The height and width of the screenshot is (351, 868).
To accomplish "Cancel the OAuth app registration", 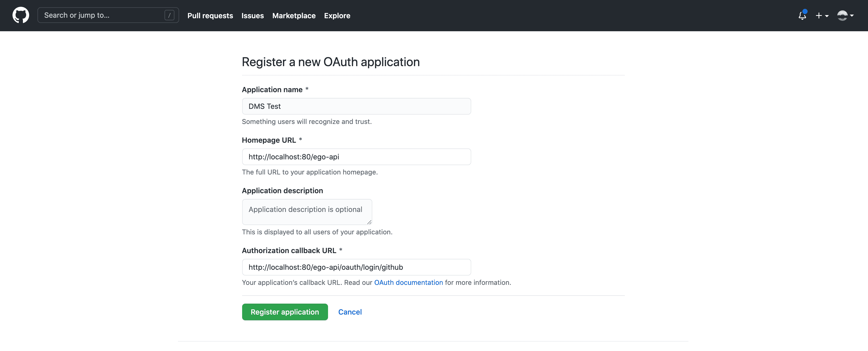I will click(350, 312).
